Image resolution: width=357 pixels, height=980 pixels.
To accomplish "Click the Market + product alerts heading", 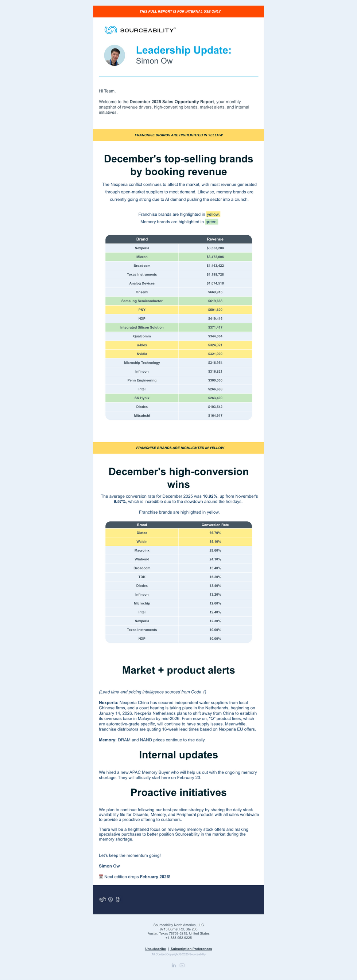I will (179, 670).
